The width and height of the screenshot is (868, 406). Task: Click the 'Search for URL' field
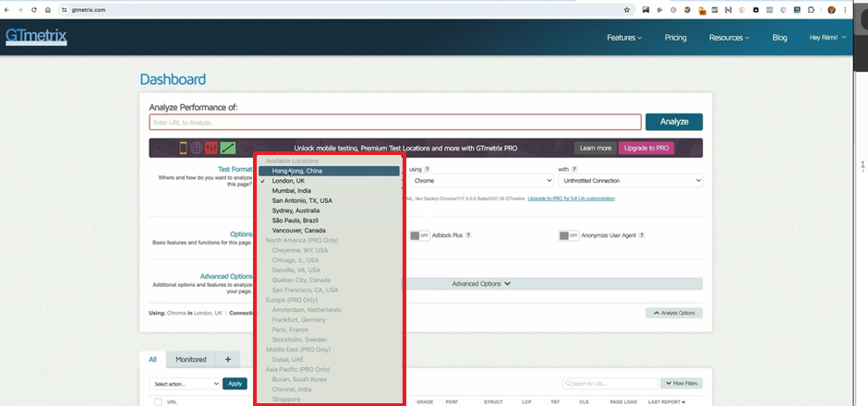point(610,383)
